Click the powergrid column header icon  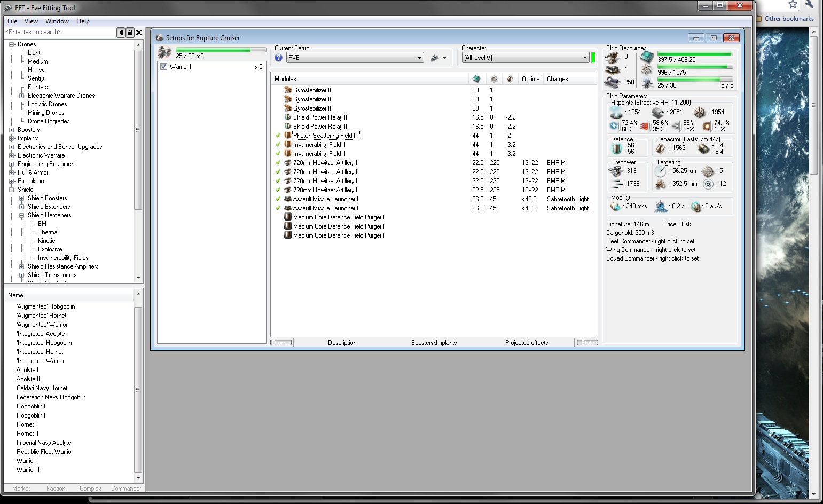494,79
